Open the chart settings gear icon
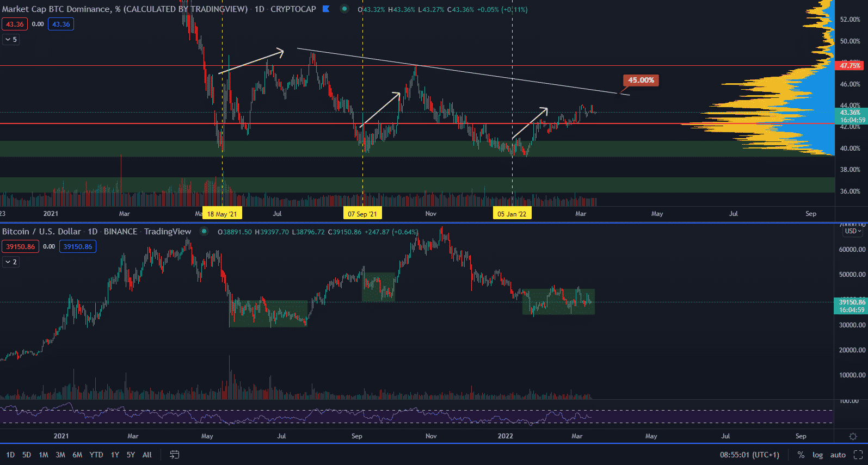The image size is (868, 465). tap(853, 436)
